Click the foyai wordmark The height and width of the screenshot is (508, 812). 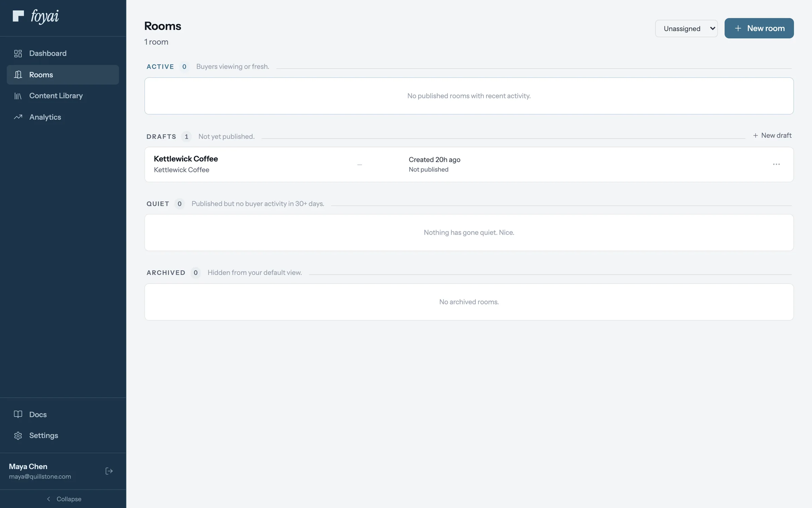pyautogui.click(x=45, y=16)
